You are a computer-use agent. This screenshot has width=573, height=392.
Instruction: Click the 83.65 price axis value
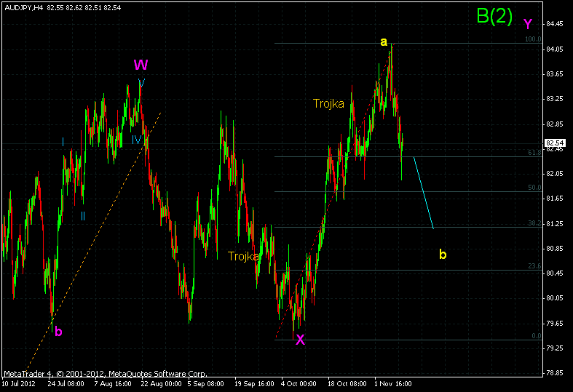(555, 74)
